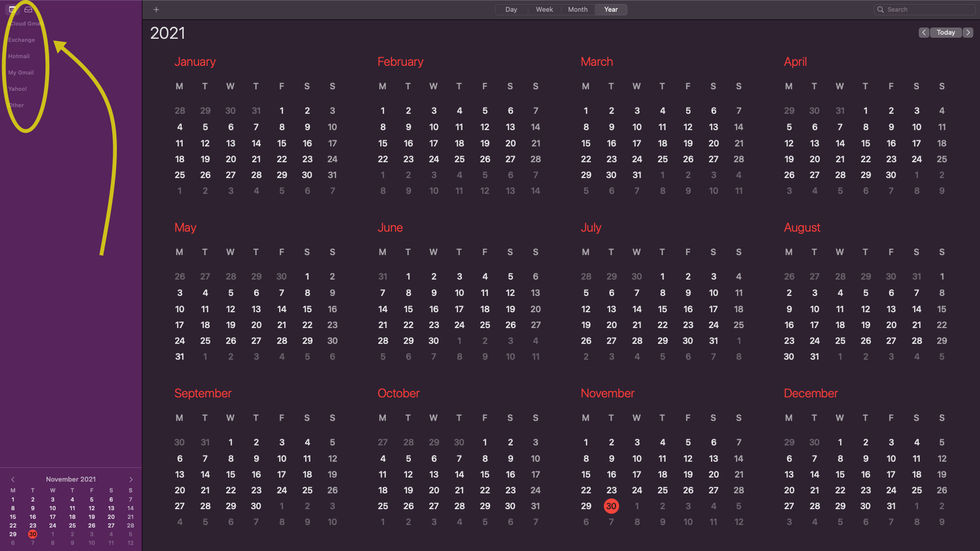This screenshot has height=551, width=980.
Task: Expand the Exchange account section
Action: pyautogui.click(x=21, y=40)
